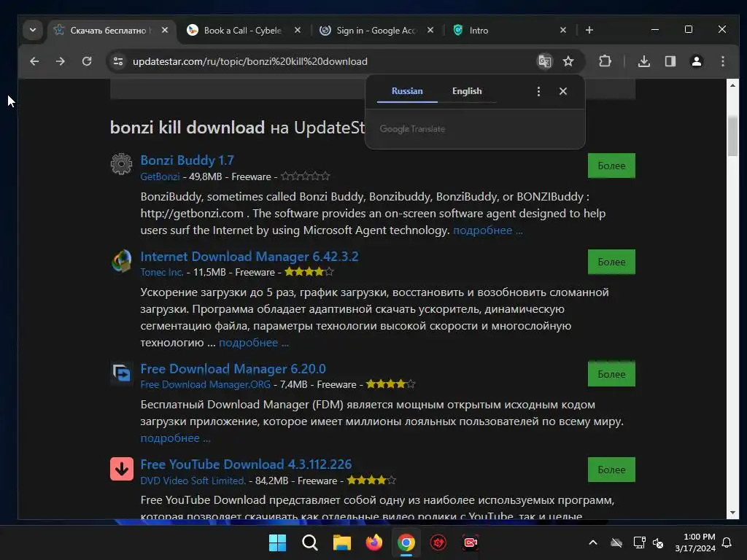Click scrollbar up arrow
Screen dimensions: 747x560
click(732, 85)
